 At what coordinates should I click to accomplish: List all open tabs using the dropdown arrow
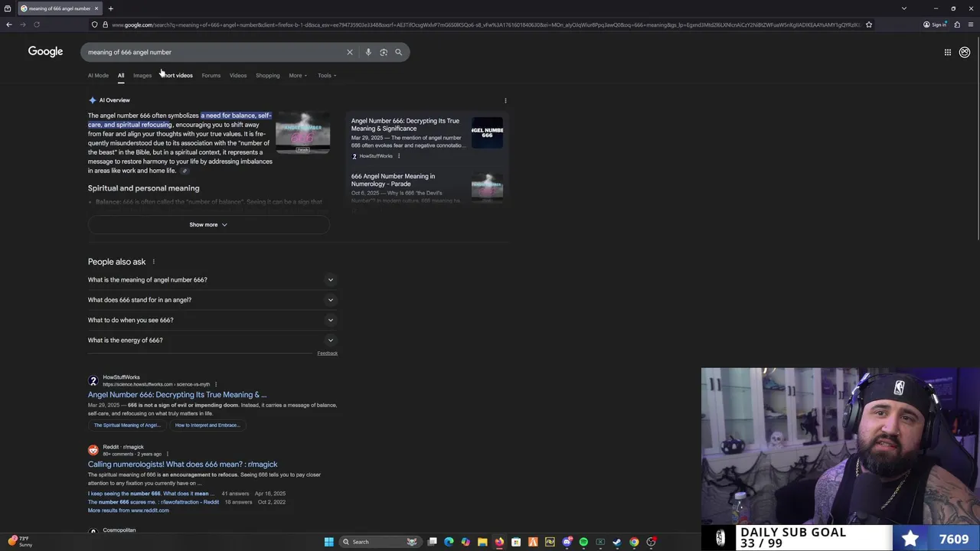click(x=904, y=8)
